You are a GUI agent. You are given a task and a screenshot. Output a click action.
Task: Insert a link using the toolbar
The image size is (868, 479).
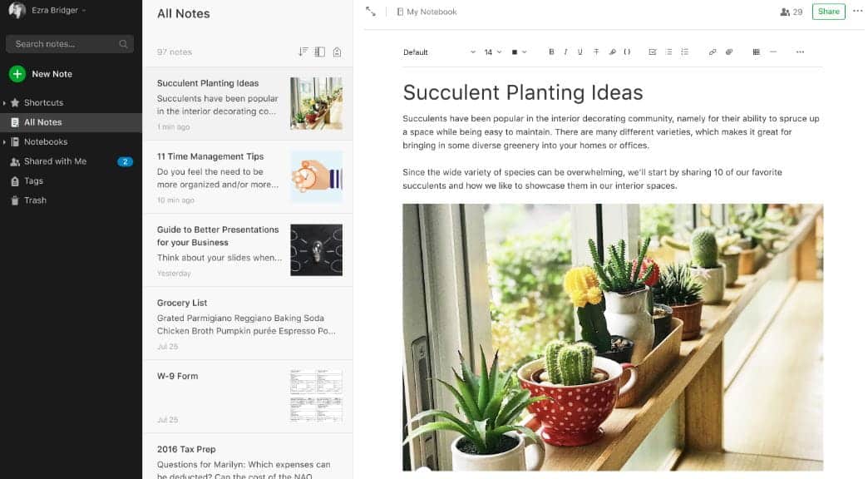tap(712, 52)
